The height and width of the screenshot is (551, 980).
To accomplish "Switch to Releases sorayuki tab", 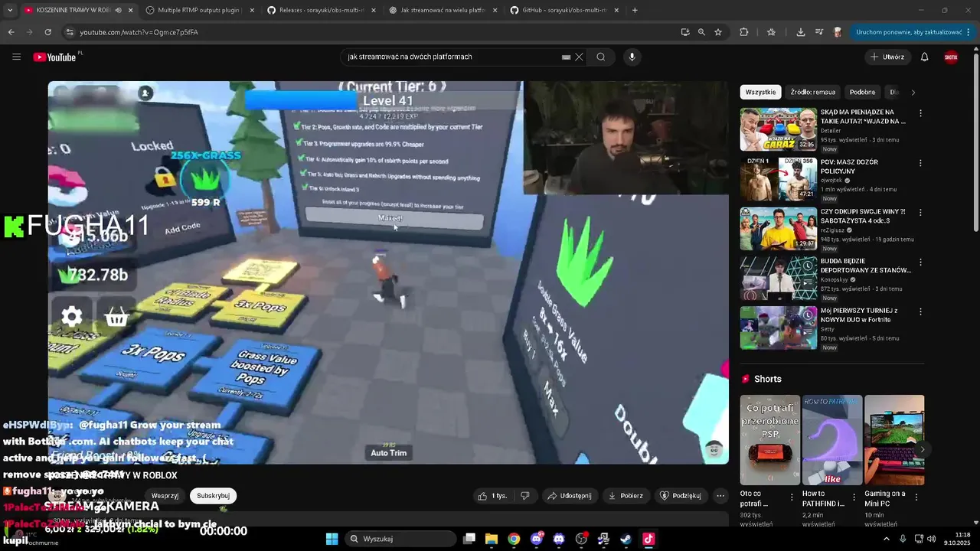I will (322, 10).
